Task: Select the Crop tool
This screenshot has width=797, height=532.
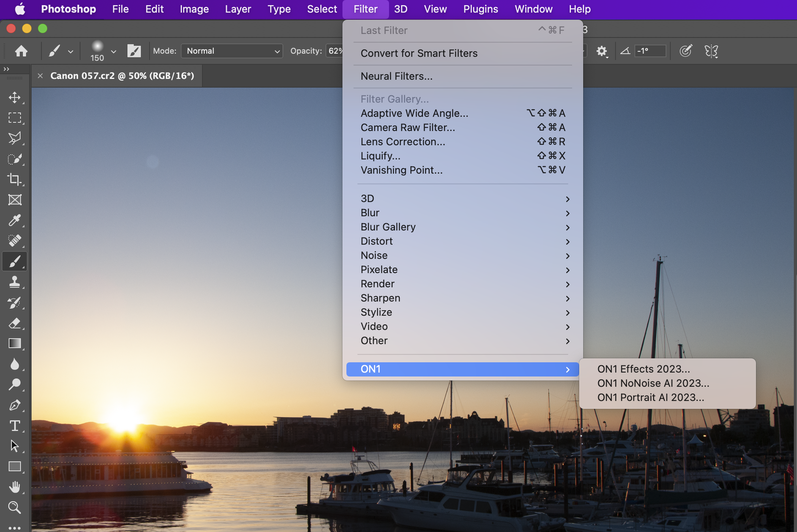Action: click(15, 179)
